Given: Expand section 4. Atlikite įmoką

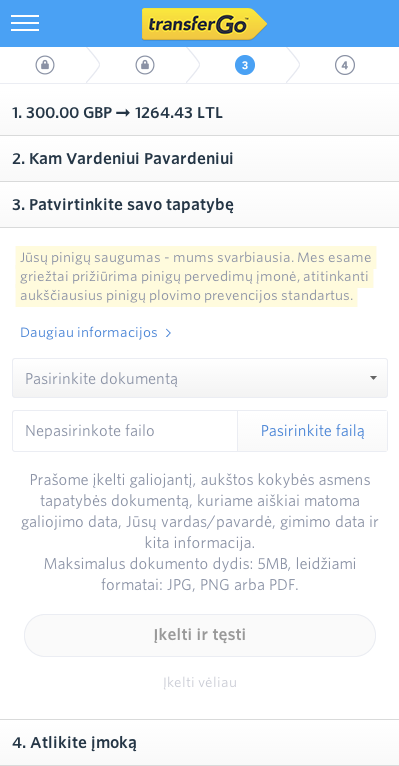Looking at the screenshot, I should click(199, 743).
